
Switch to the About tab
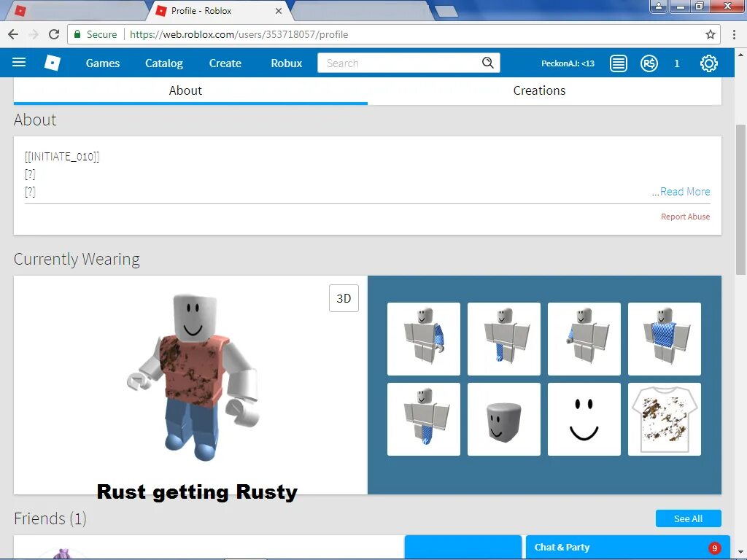coord(190,90)
